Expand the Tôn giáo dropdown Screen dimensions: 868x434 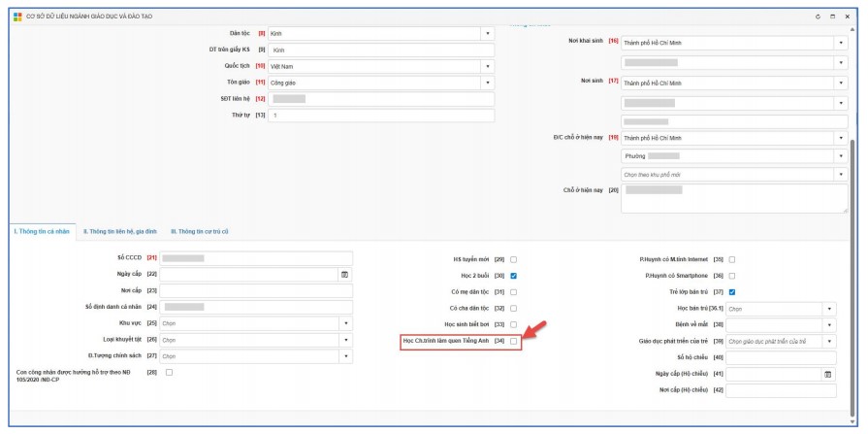point(487,83)
